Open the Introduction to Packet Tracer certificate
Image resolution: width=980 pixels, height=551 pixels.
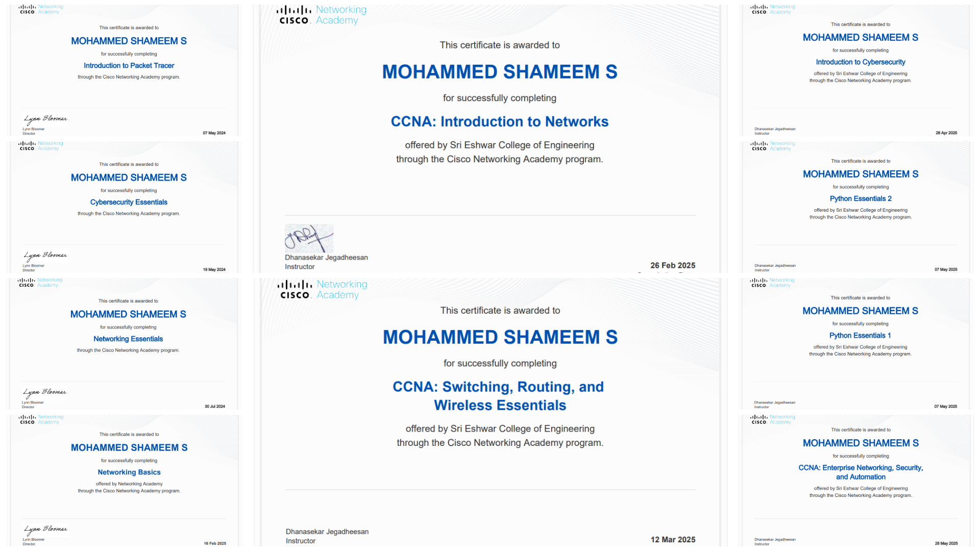coord(124,70)
